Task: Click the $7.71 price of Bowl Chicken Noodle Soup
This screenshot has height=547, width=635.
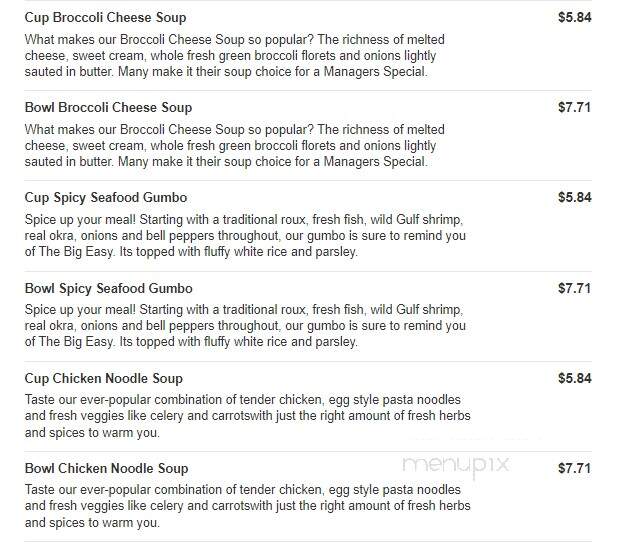Action: tap(574, 468)
